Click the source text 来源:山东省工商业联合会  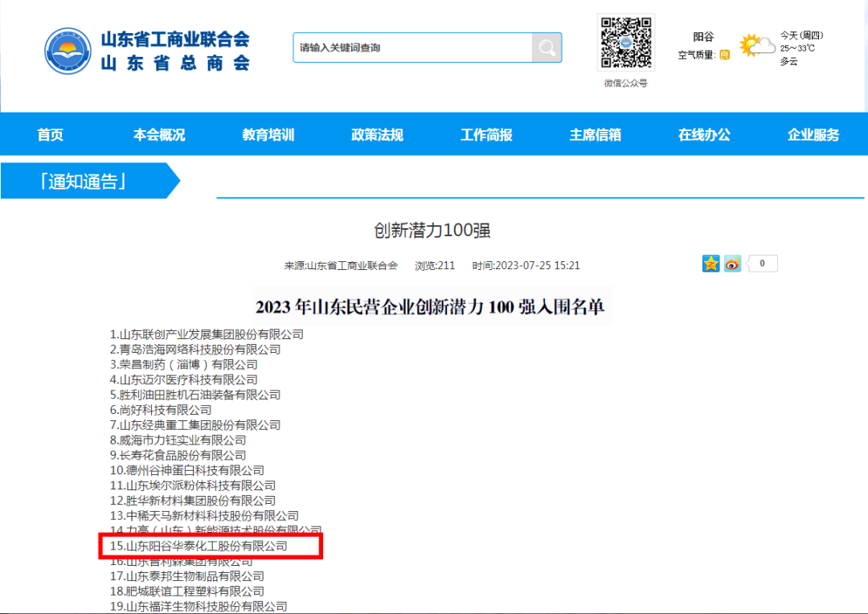coord(341,266)
